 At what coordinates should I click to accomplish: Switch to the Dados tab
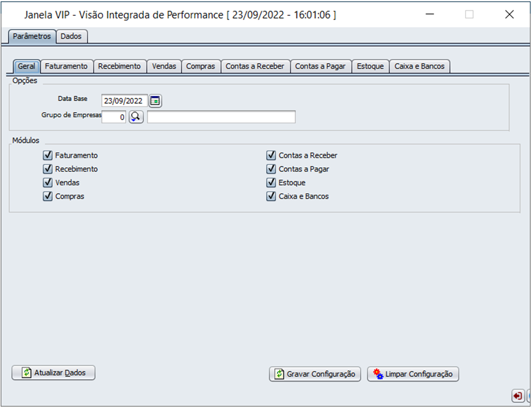click(x=71, y=36)
